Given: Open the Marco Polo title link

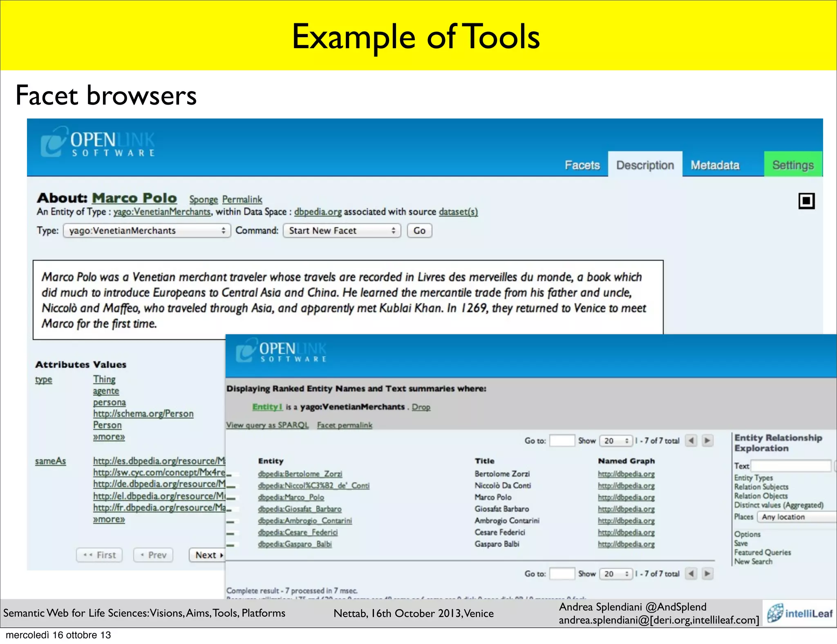Looking at the screenshot, I should (x=134, y=198).
